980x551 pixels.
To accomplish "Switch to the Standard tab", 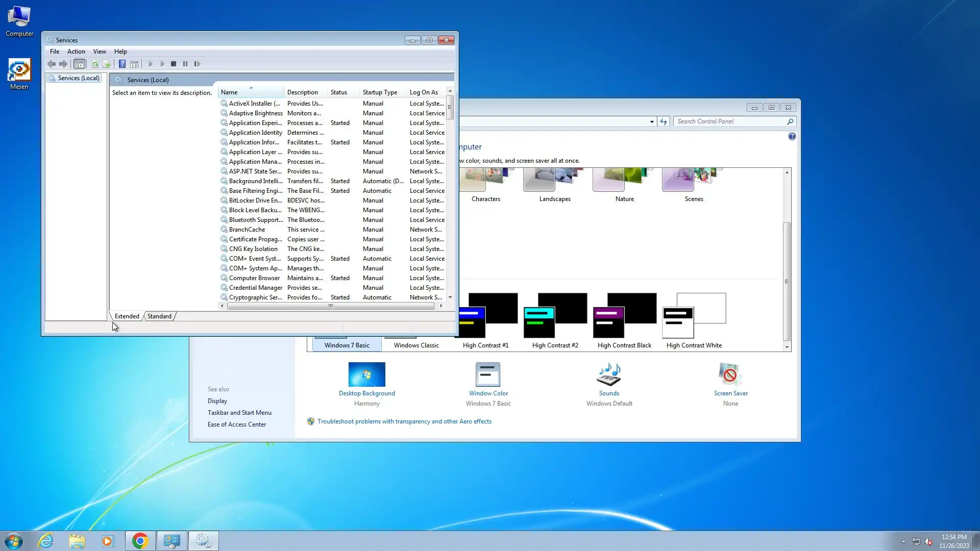I will [159, 316].
